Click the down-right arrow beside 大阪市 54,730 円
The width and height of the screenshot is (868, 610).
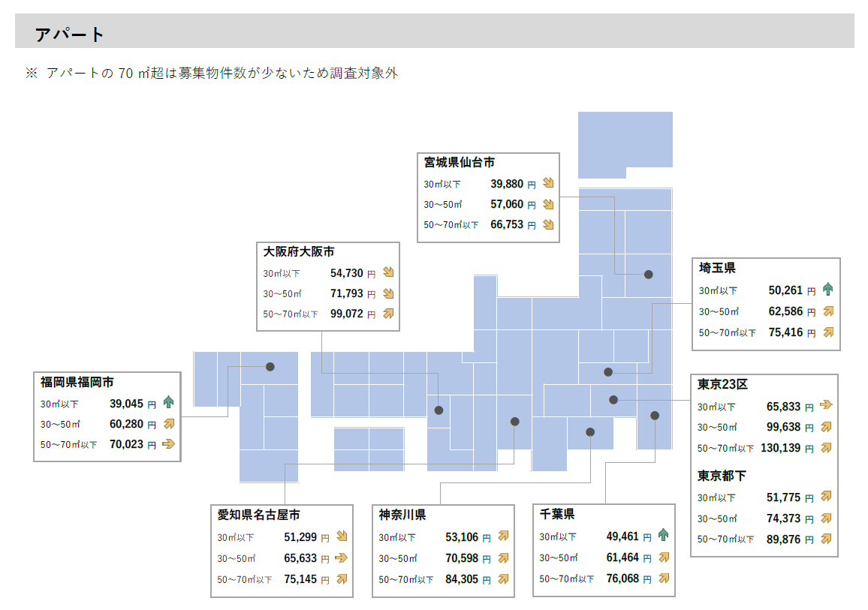tap(388, 273)
